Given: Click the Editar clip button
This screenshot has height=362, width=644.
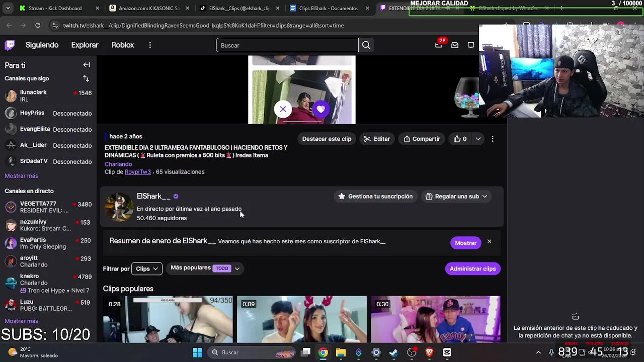Looking at the screenshot, I should [x=377, y=139].
